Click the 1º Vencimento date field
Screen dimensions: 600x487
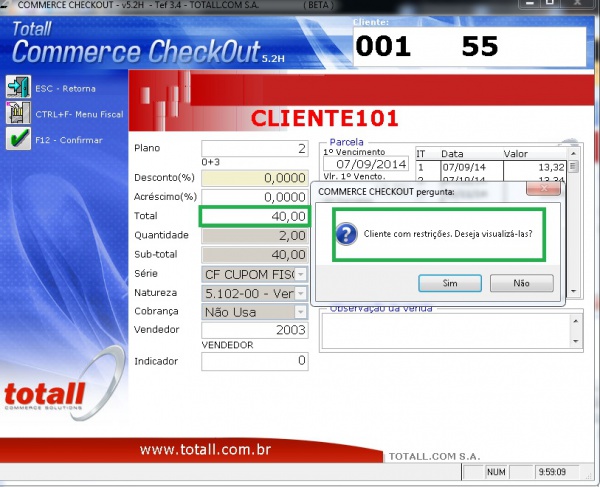[366, 164]
